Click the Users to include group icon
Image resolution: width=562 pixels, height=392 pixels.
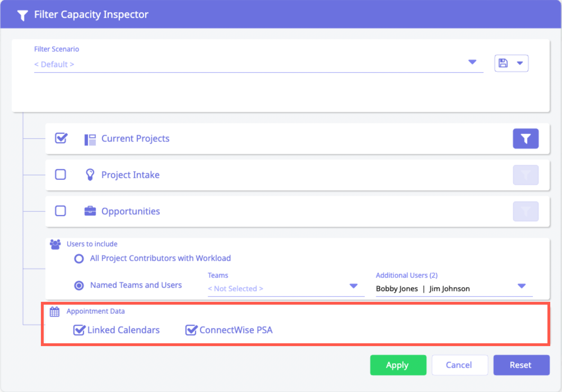[x=55, y=244]
